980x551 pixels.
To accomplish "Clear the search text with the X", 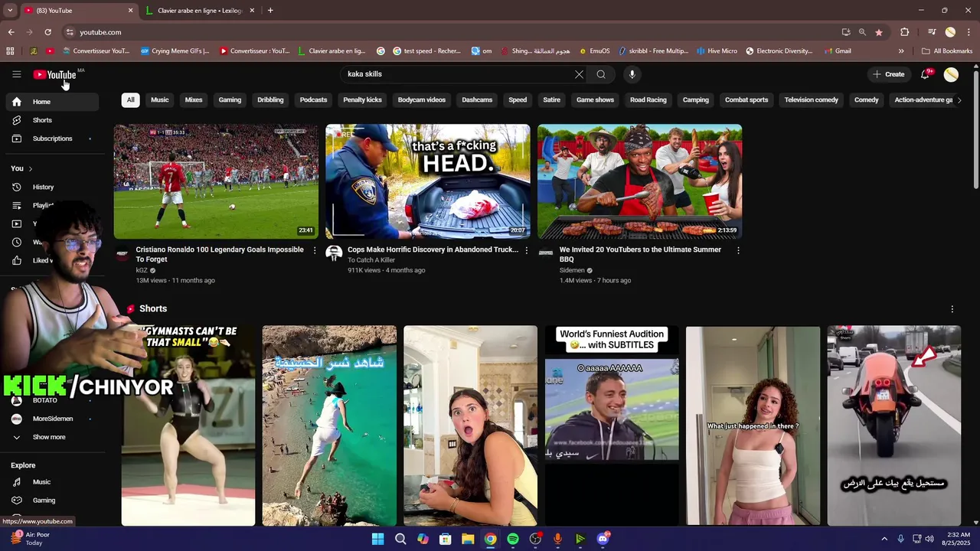I will [579, 74].
